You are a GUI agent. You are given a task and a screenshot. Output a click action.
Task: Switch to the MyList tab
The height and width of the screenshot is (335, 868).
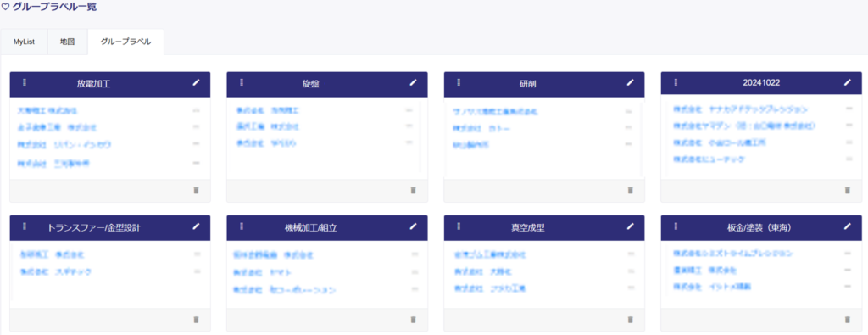click(25, 42)
